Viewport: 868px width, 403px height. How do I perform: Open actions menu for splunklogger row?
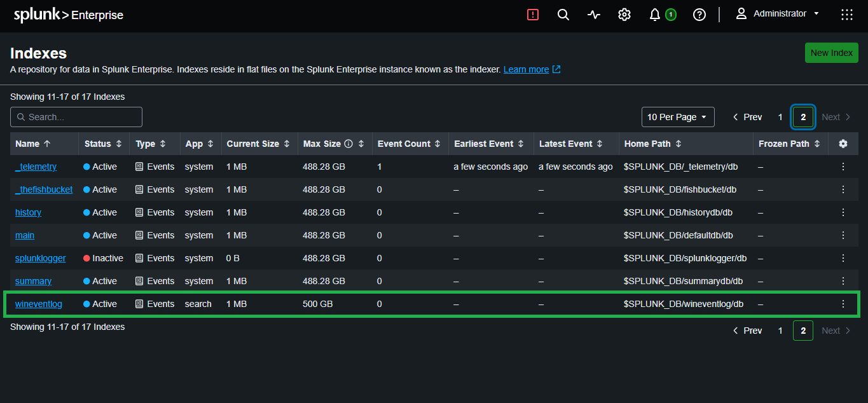pos(843,258)
